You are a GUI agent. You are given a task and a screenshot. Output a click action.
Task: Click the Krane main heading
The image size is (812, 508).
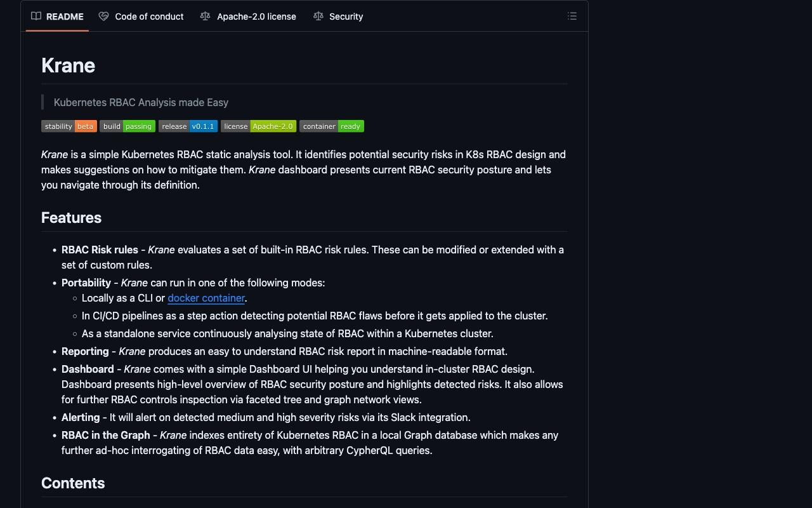69,65
